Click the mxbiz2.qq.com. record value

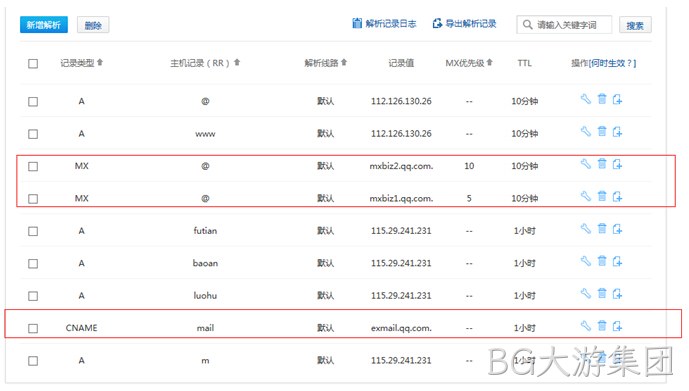[401, 166]
